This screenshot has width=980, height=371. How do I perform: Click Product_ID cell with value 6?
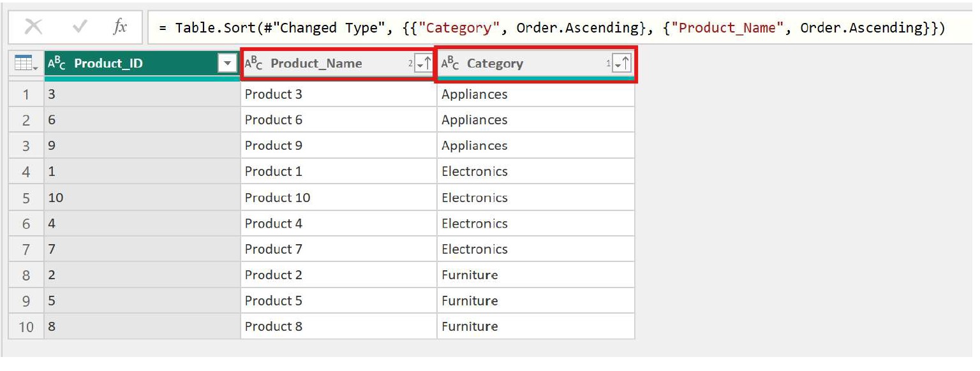[142, 120]
